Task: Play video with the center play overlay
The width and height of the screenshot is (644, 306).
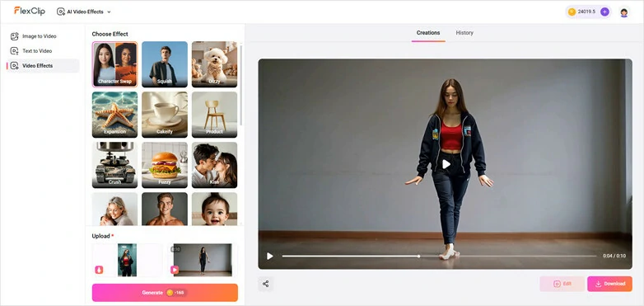Action: pos(446,164)
